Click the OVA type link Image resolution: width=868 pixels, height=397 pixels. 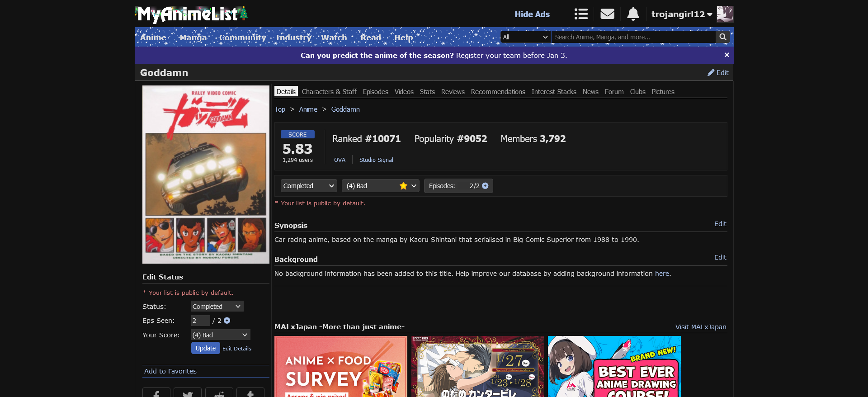pyautogui.click(x=340, y=160)
